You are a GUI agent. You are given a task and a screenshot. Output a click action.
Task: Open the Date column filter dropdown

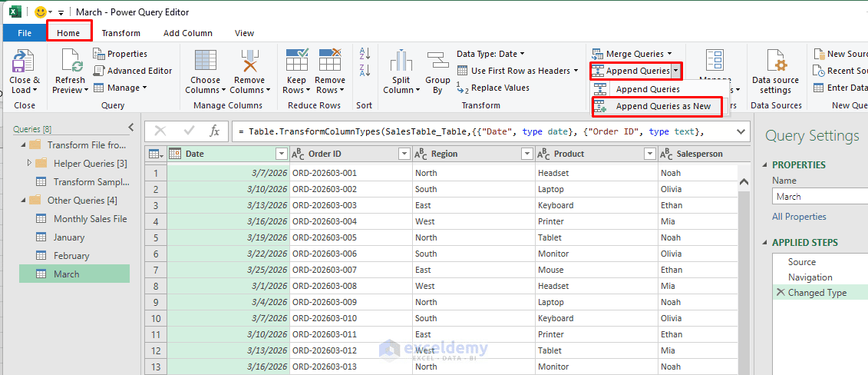coord(282,154)
